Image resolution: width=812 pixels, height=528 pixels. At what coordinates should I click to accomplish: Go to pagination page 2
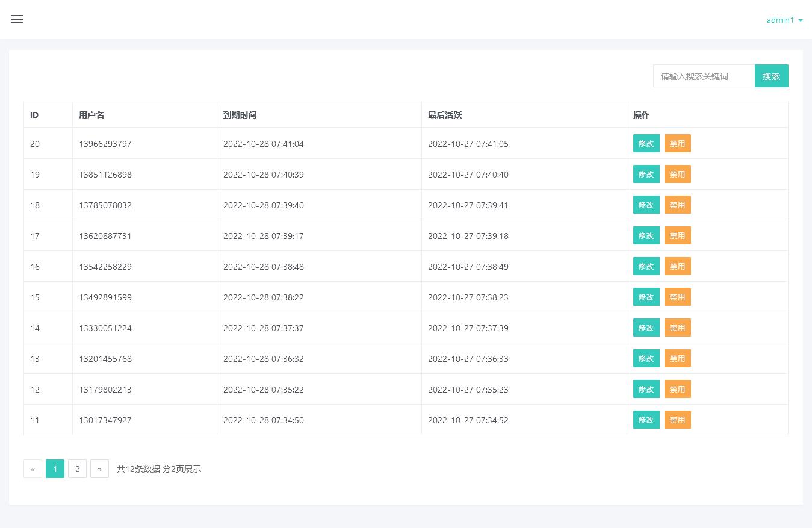pos(77,469)
